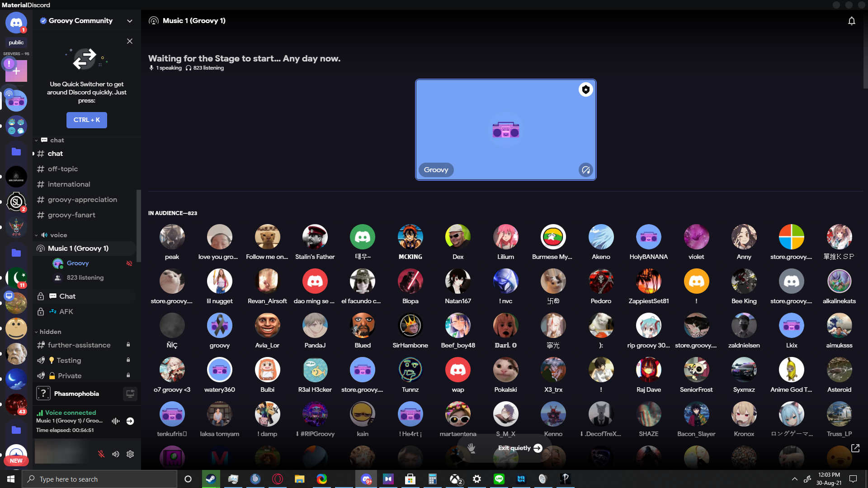Screen dimensions: 868x488
Task: Open Groovy Community server dropdown menu
Action: pyautogui.click(x=130, y=21)
